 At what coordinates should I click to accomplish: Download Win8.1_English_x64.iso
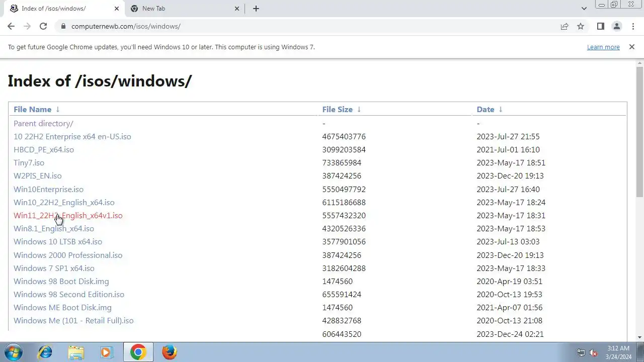point(54,228)
